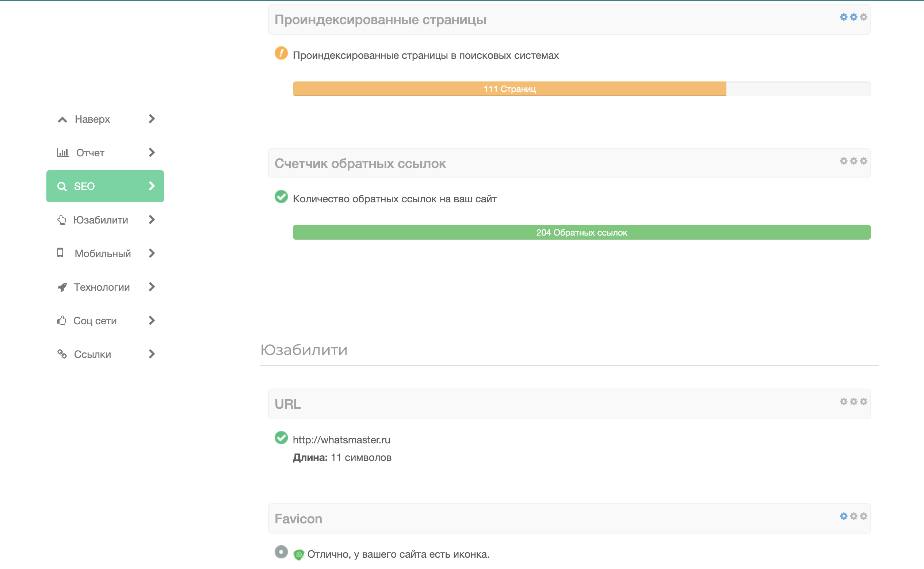This screenshot has height=569, width=924.
Task: Click the orange warning status for indexed pages
Action: pyautogui.click(x=281, y=53)
